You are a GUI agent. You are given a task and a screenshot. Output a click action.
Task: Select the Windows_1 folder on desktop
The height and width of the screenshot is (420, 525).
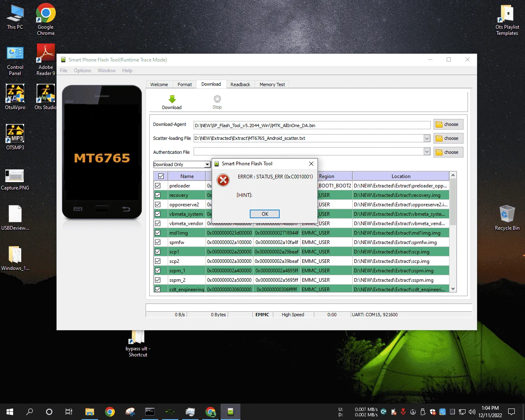[x=15, y=258]
